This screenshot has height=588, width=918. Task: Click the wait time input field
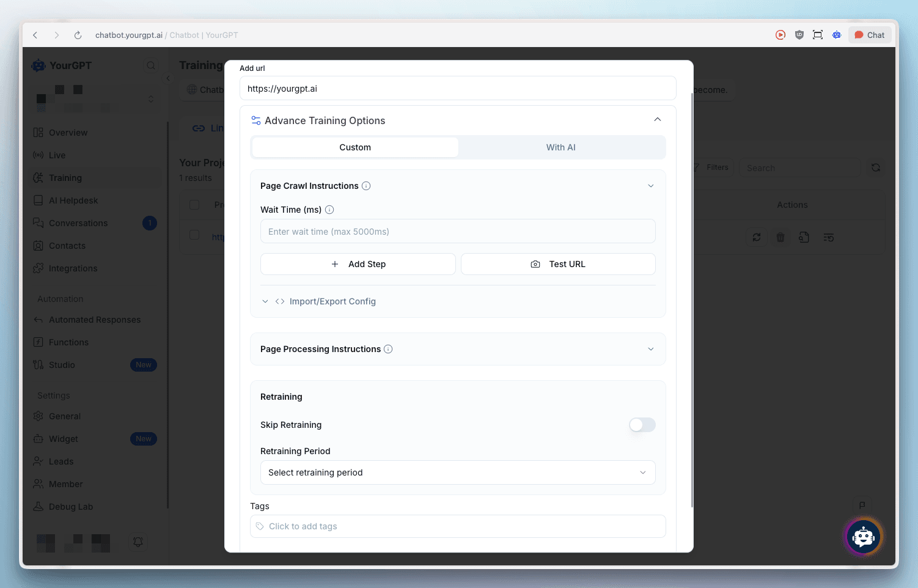click(457, 232)
